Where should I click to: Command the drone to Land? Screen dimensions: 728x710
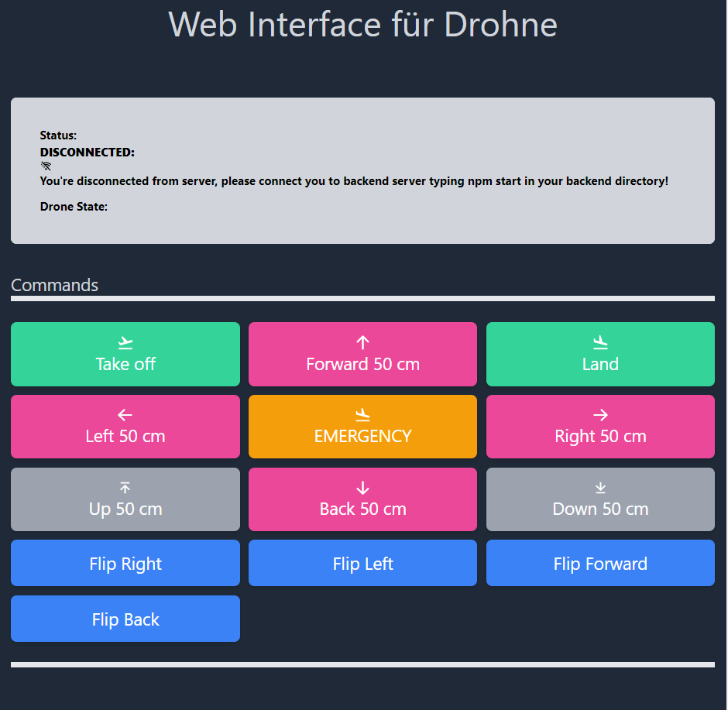(600, 354)
